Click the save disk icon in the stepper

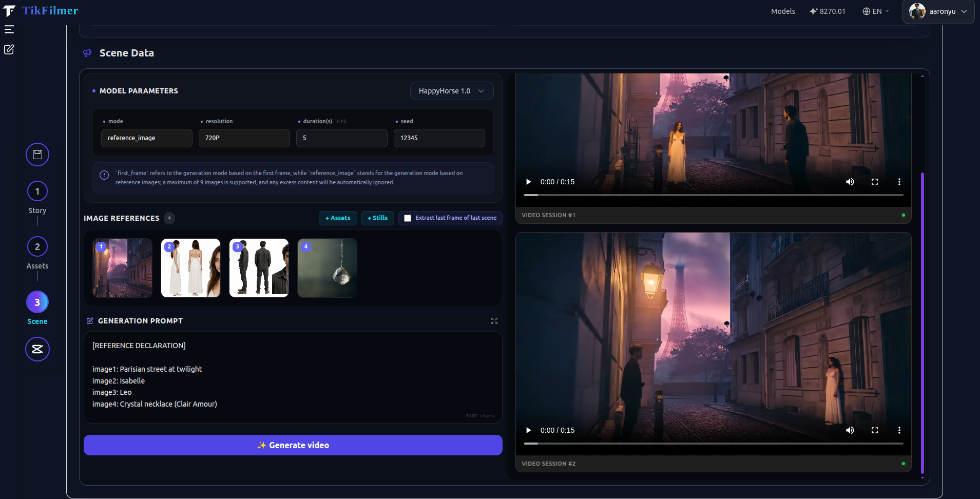[x=37, y=155]
